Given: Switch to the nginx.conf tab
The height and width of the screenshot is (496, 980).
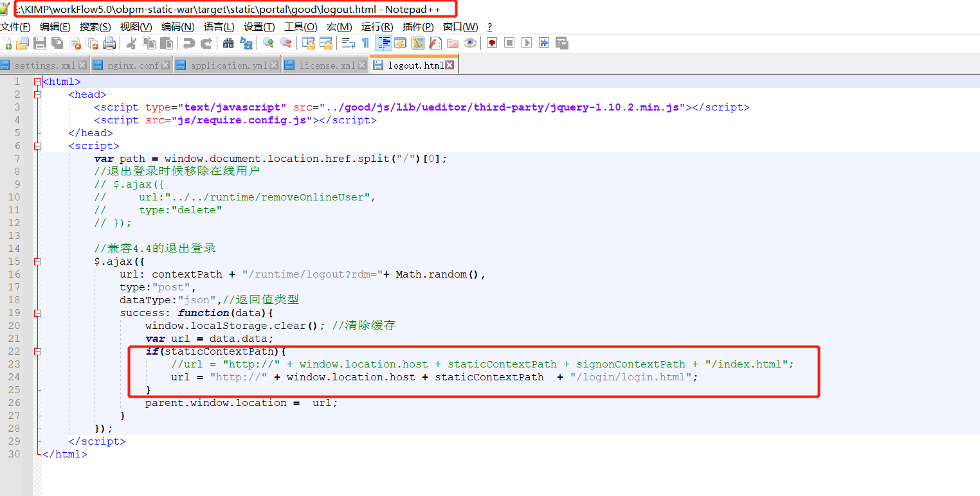Looking at the screenshot, I should coord(132,66).
